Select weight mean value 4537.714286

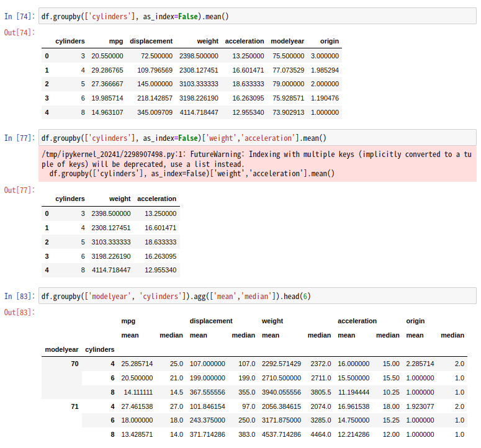(281, 434)
